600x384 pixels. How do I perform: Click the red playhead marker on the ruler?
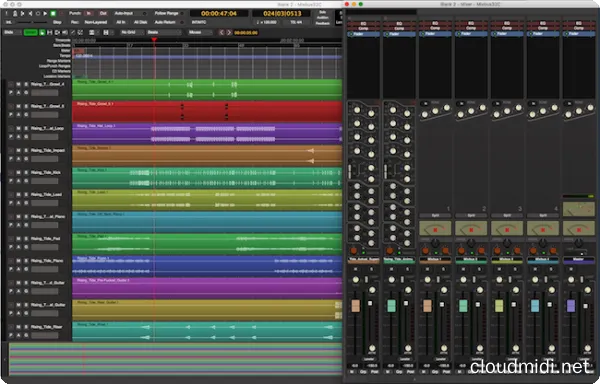(154, 39)
